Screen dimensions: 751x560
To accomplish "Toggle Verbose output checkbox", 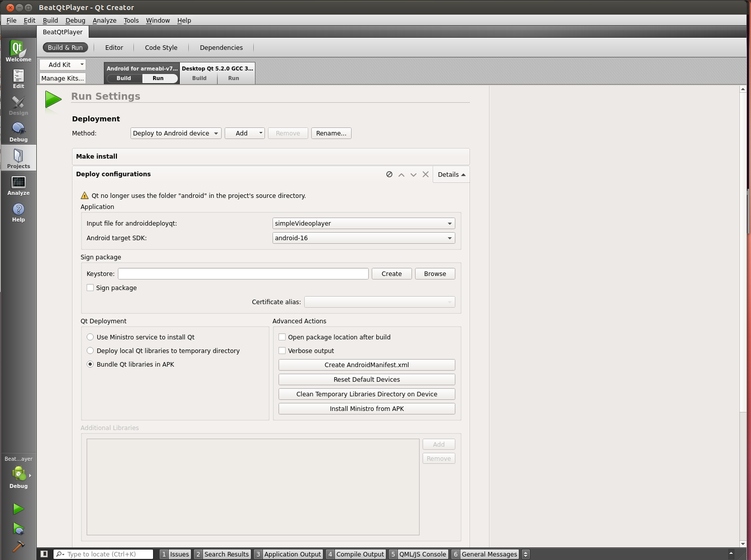I will click(x=282, y=351).
